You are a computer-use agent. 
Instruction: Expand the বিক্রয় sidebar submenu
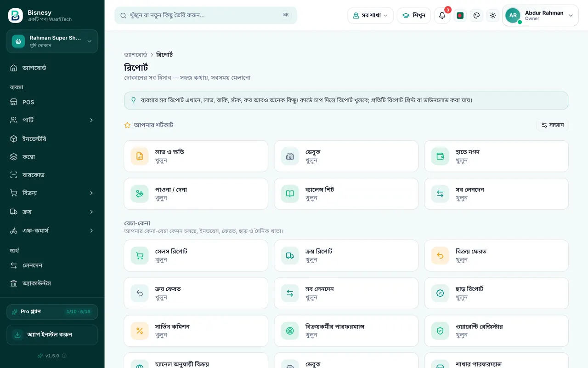tap(91, 193)
